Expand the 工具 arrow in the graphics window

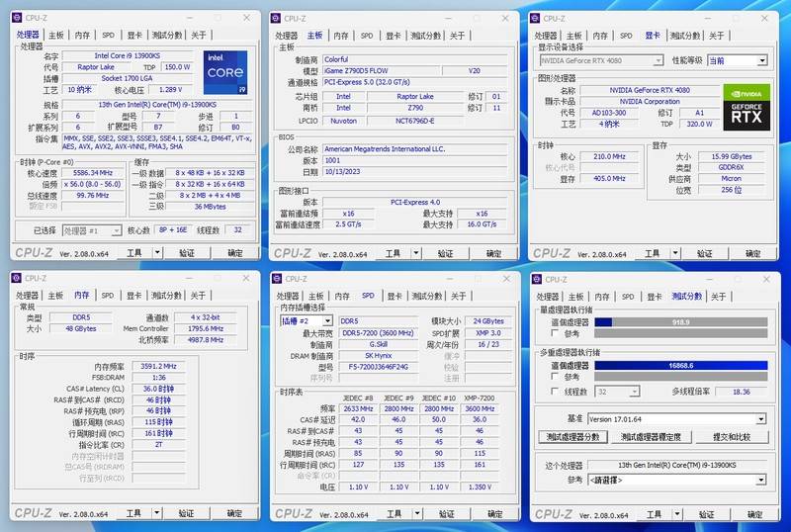675,253
